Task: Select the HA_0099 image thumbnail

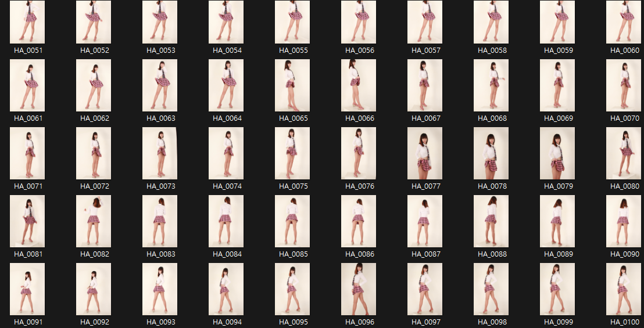Action: point(557,289)
